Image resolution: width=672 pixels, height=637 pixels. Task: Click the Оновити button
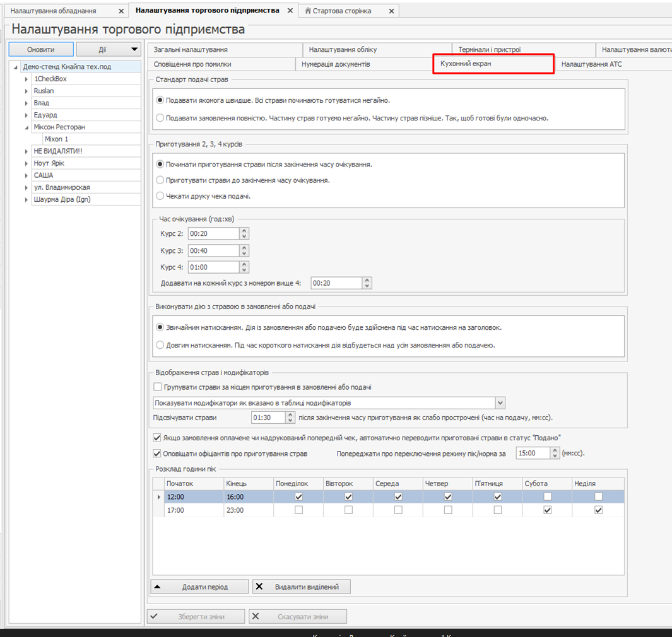coord(41,49)
